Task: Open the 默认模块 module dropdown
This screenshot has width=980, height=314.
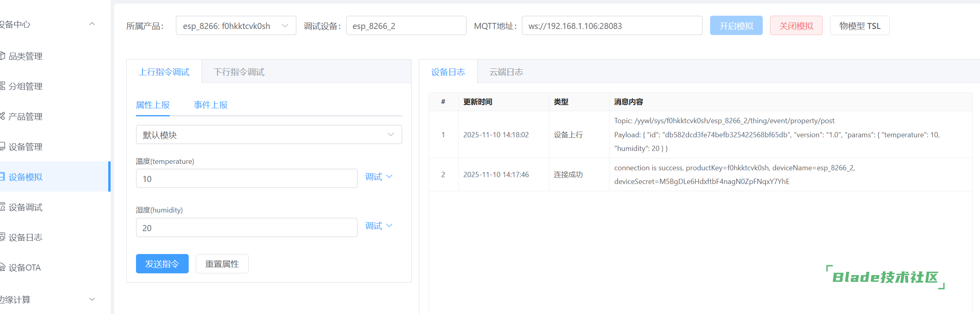Action: click(x=269, y=135)
